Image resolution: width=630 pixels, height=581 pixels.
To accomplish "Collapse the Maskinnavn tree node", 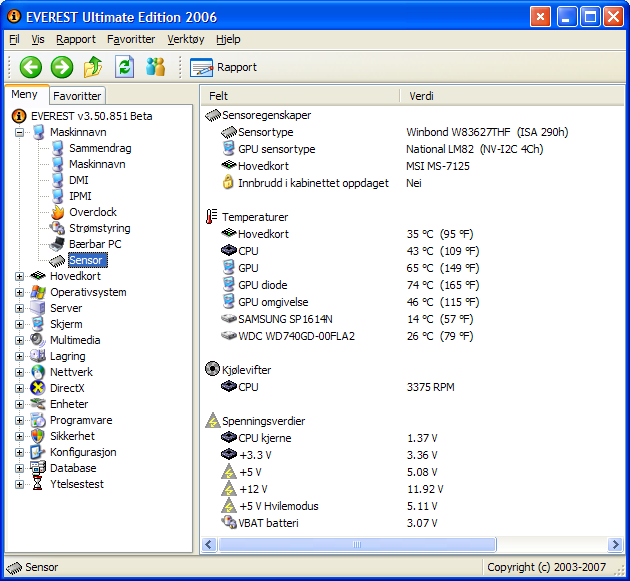I will pos(19,132).
